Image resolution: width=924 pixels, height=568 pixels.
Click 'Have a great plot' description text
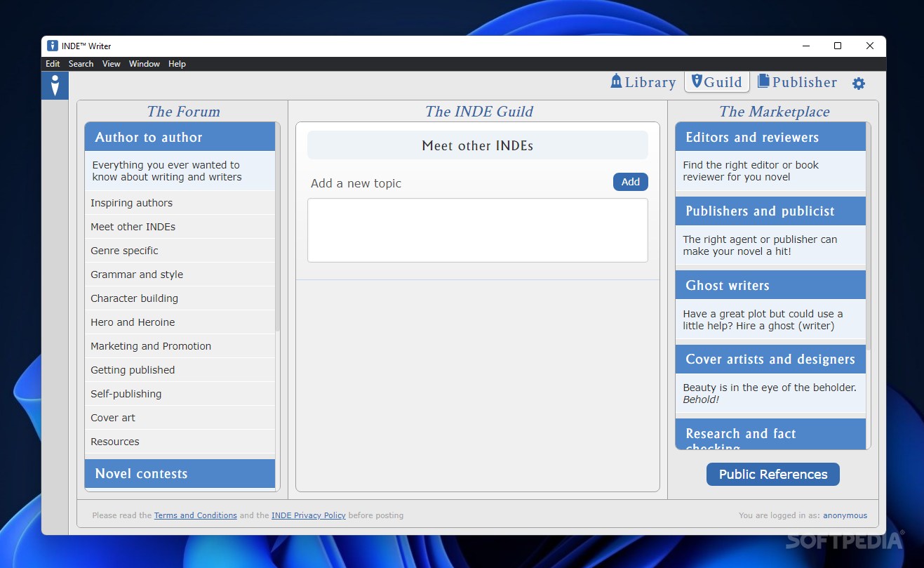point(763,319)
